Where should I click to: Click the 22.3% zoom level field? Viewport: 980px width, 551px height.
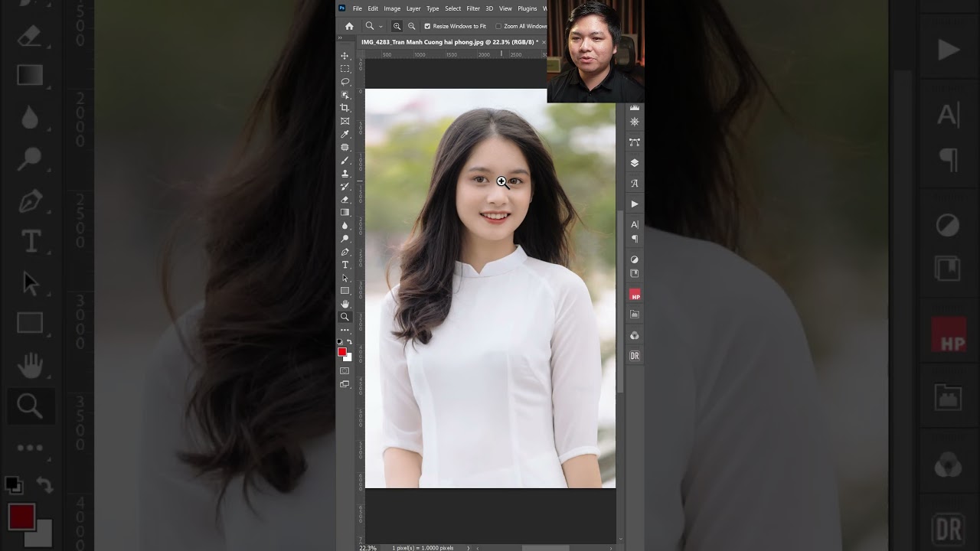point(367,548)
